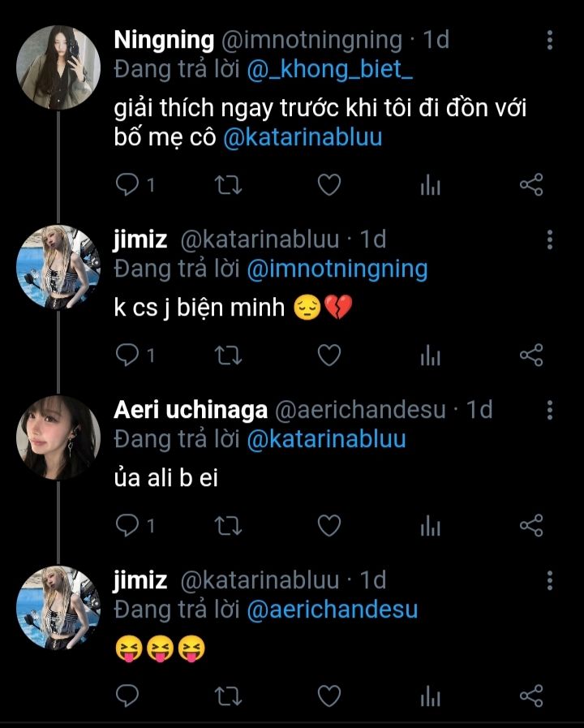View analytics for Ningning's tweet
The height and width of the screenshot is (728, 584).
[x=430, y=186]
